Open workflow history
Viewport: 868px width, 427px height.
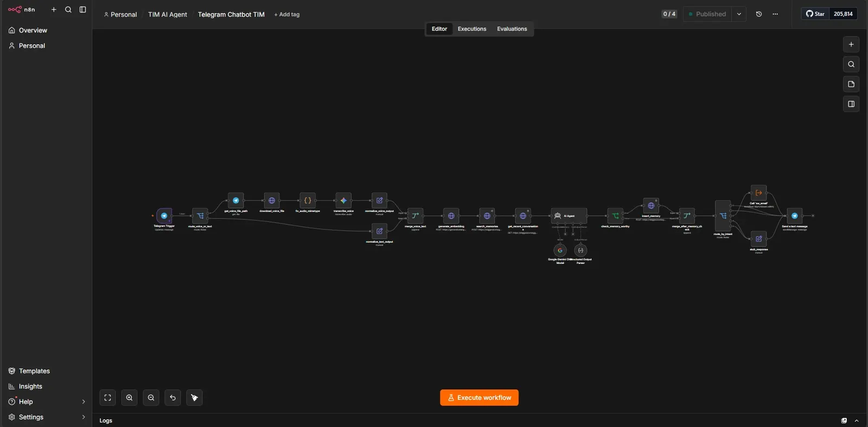tap(759, 14)
